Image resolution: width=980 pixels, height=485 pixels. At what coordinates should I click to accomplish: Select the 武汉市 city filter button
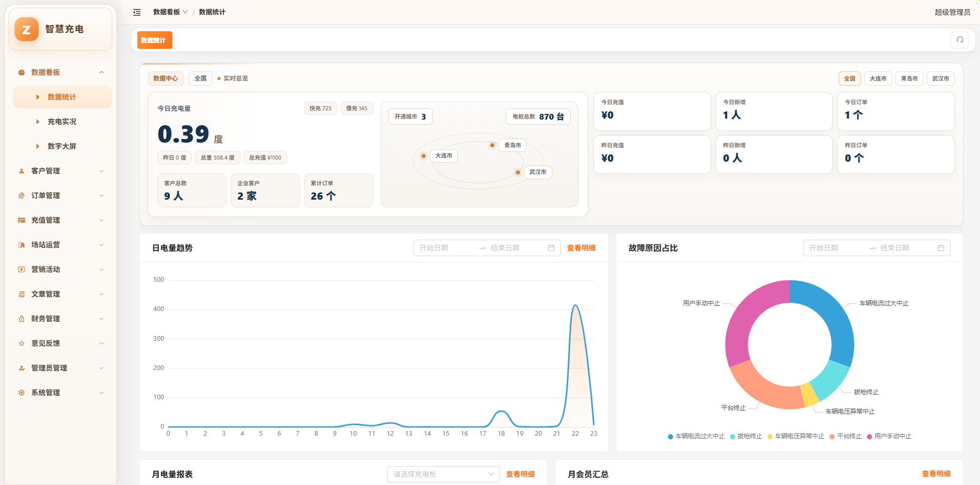tap(941, 79)
